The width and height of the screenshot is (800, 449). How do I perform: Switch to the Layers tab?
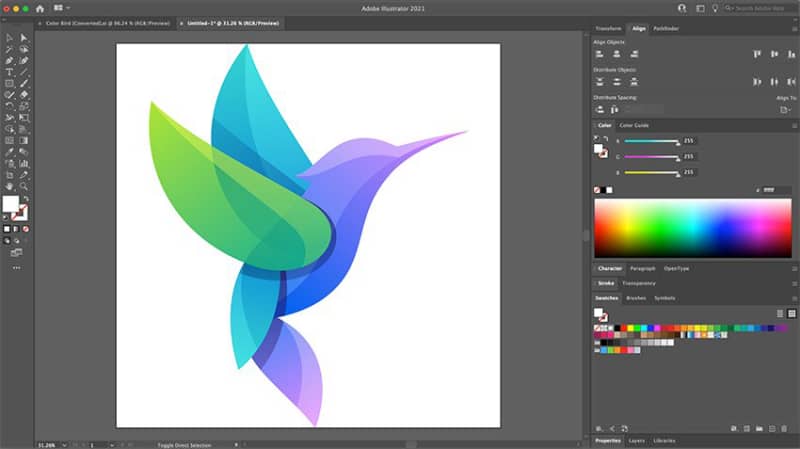(x=636, y=441)
